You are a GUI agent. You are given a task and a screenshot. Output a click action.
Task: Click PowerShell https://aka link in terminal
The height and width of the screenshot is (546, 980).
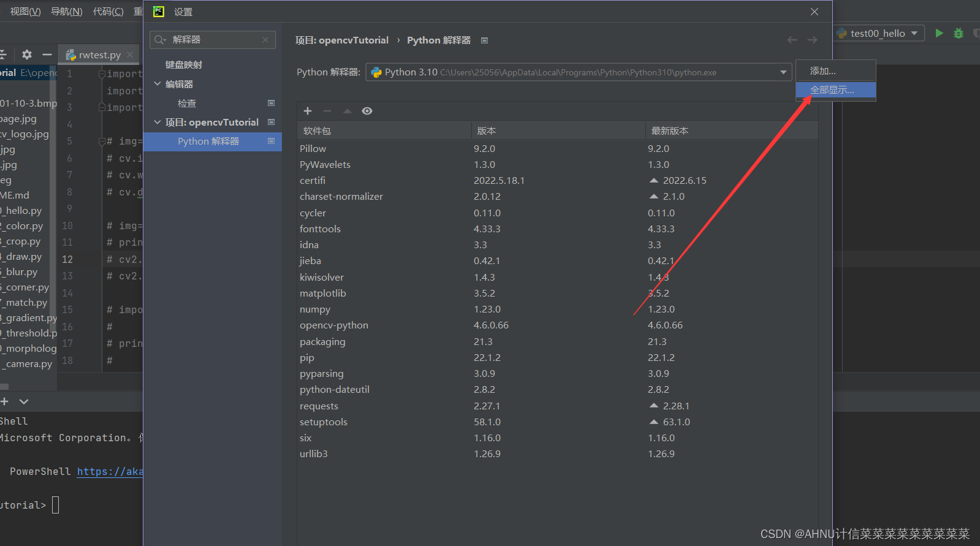pos(110,471)
